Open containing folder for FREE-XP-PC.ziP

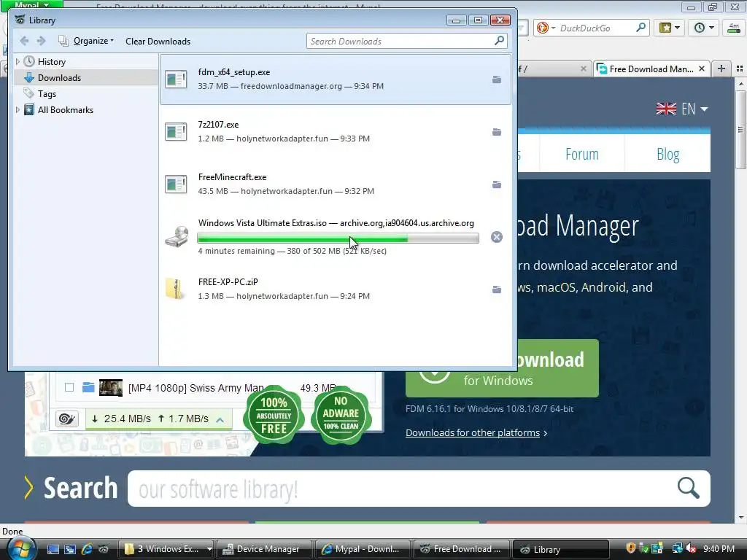point(496,289)
